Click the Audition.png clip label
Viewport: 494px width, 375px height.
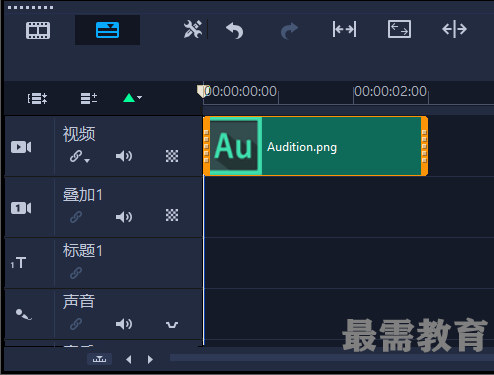[x=302, y=147]
